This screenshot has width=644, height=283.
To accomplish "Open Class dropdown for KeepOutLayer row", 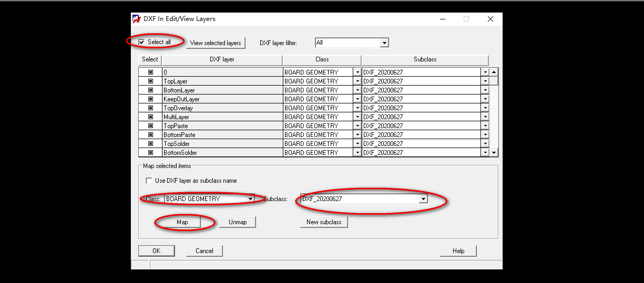I will (357, 99).
